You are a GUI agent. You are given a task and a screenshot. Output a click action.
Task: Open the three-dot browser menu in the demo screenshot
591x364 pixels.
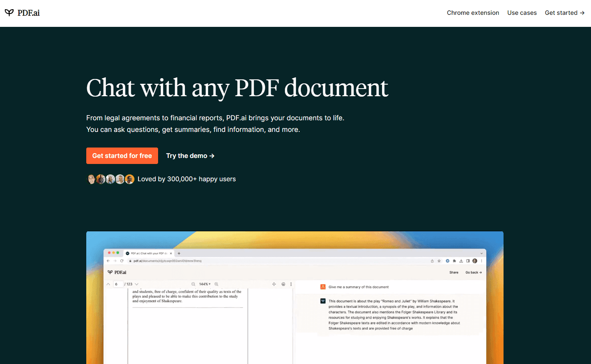(481, 261)
